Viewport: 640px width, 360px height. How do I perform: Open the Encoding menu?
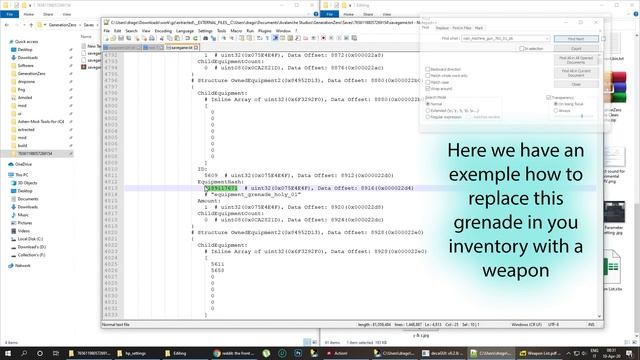click(163, 31)
